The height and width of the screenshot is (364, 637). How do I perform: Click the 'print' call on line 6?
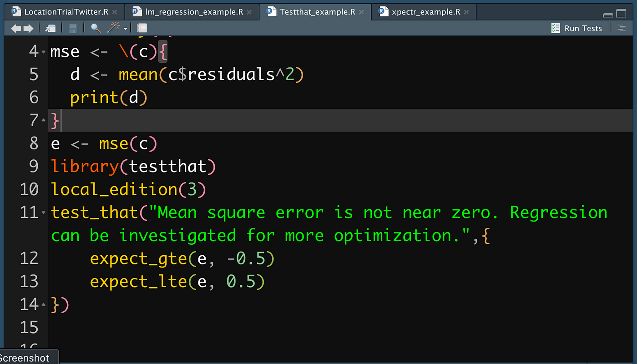pos(94,97)
